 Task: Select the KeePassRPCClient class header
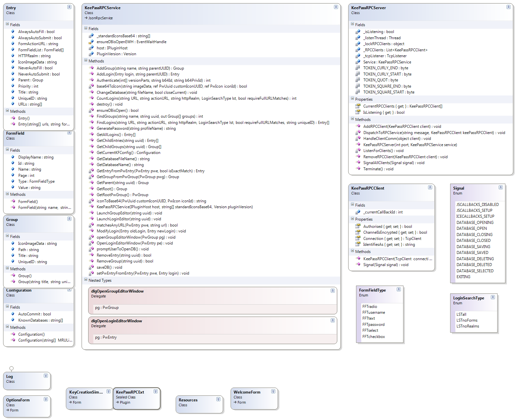click(391, 192)
